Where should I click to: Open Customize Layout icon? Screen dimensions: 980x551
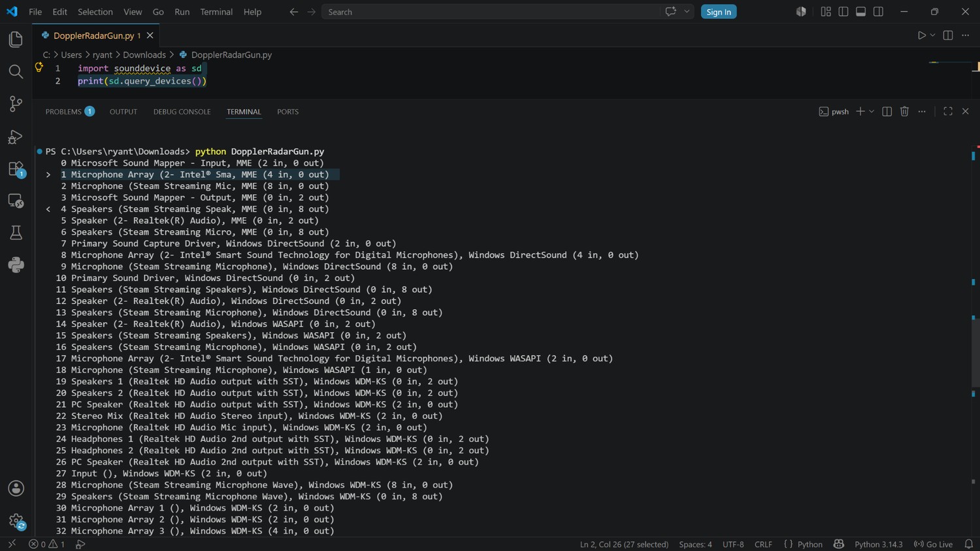point(826,12)
